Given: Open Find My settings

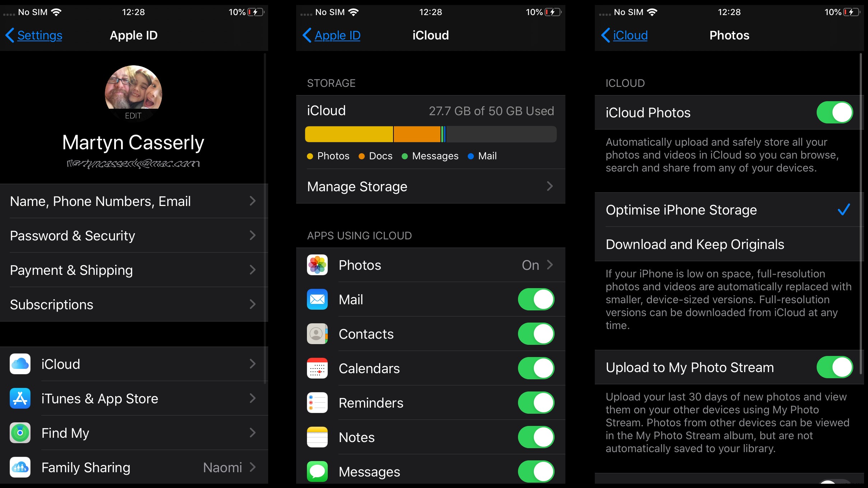Looking at the screenshot, I should (x=134, y=433).
